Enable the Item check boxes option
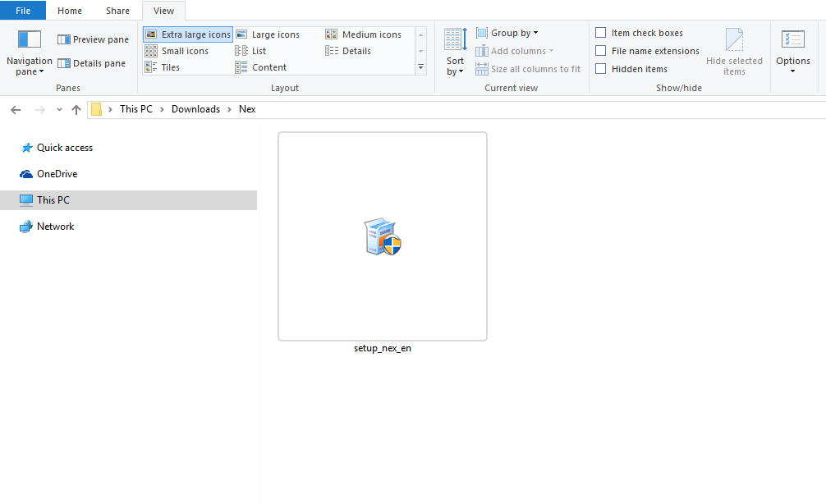826x504 pixels. (601, 32)
